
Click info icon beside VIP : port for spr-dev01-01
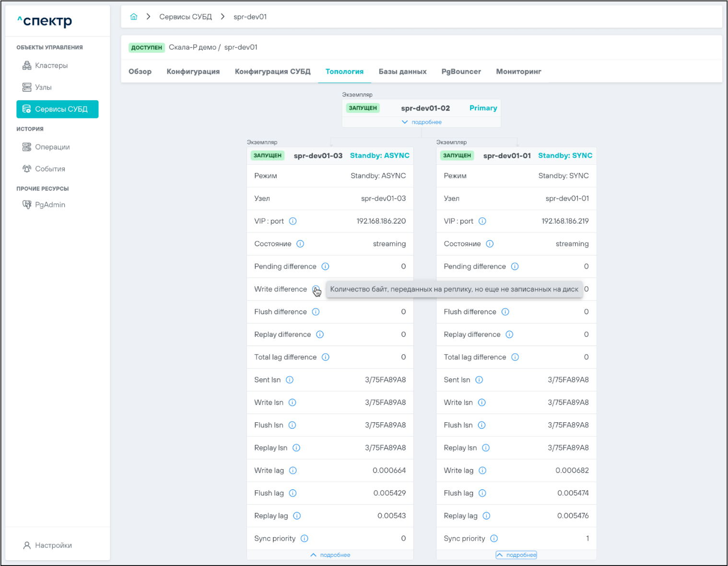(482, 221)
